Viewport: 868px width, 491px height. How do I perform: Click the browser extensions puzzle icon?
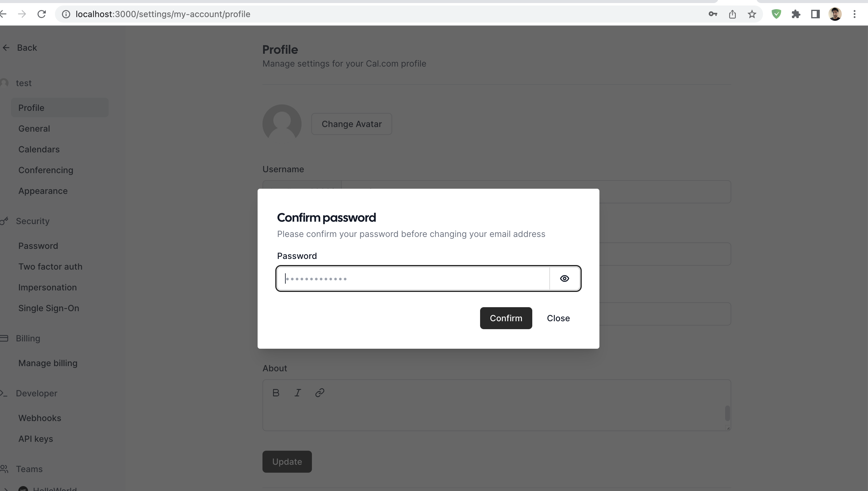(x=796, y=14)
